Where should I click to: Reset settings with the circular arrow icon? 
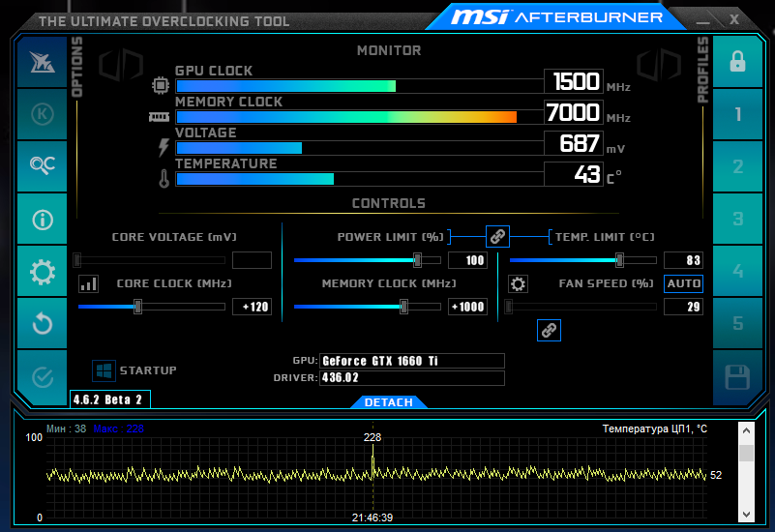(42, 323)
